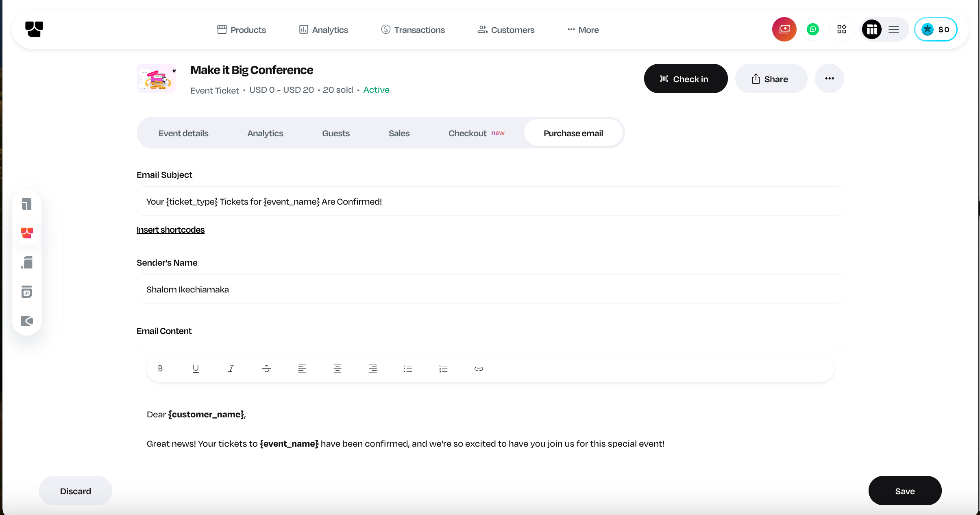Apply strikethrough formatting to text
Screen dimensions: 980x515
(266, 369)
